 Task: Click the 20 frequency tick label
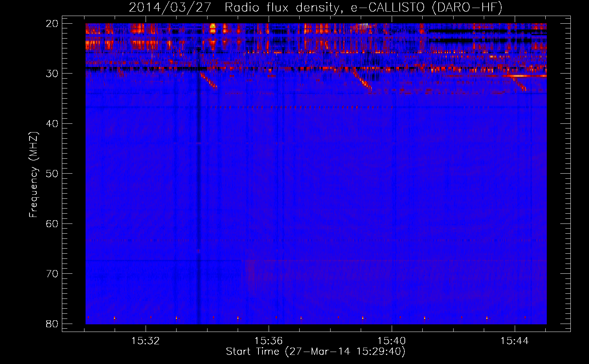coord(52,24)
